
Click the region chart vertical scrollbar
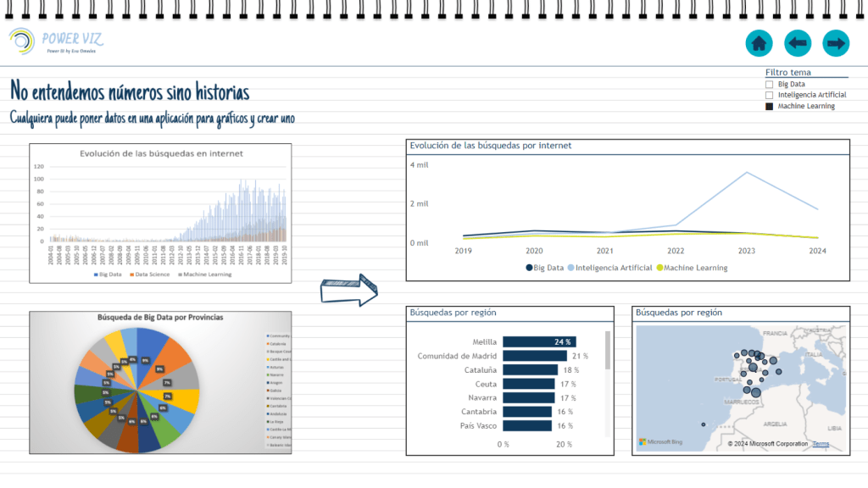point(607,350)
